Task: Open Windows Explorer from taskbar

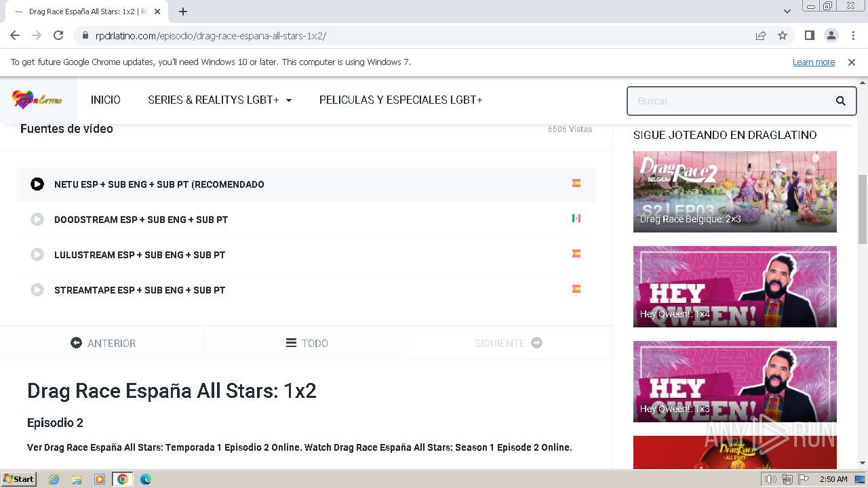Action: 77,479
